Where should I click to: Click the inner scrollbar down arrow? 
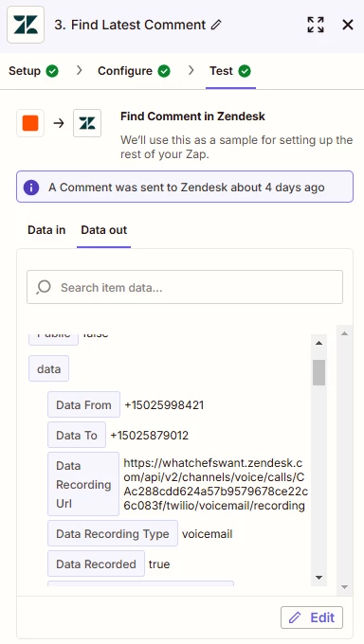318,578
